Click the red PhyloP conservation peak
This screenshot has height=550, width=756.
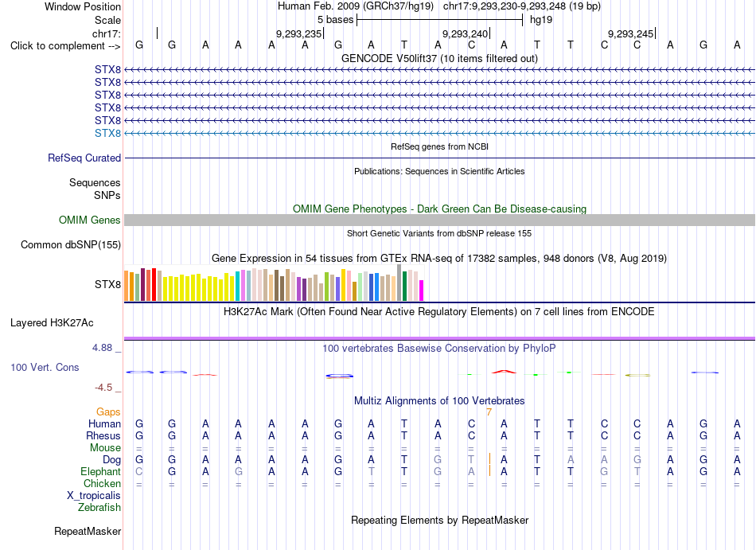pyautogui.click(x=504, y=372)
